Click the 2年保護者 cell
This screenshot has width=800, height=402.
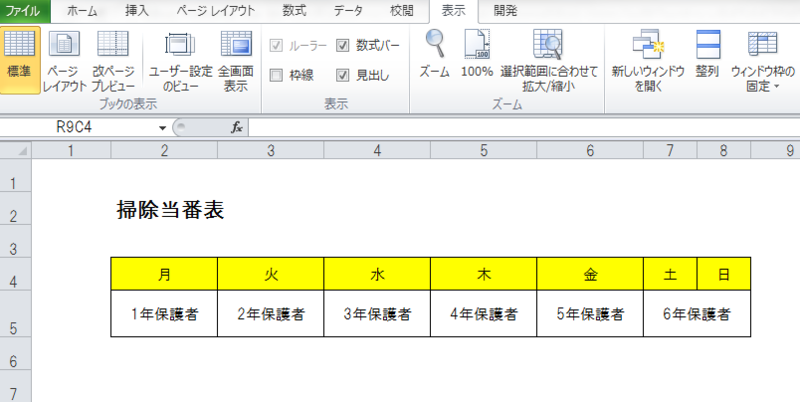(270, 314)
